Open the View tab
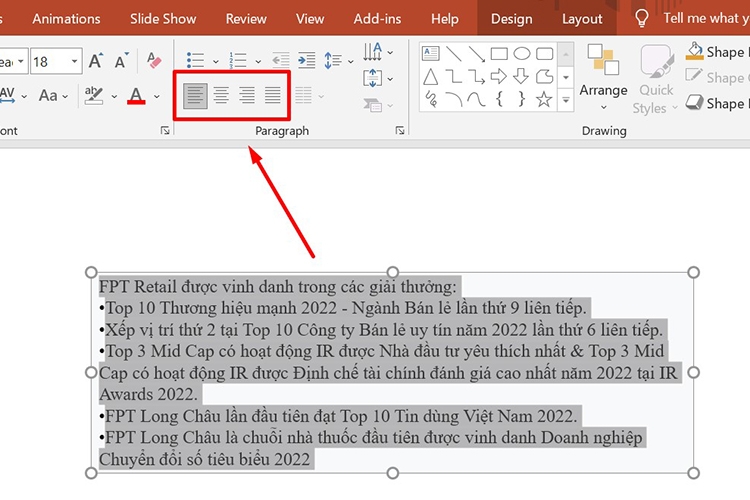The image size is (750, 500). 310,19
